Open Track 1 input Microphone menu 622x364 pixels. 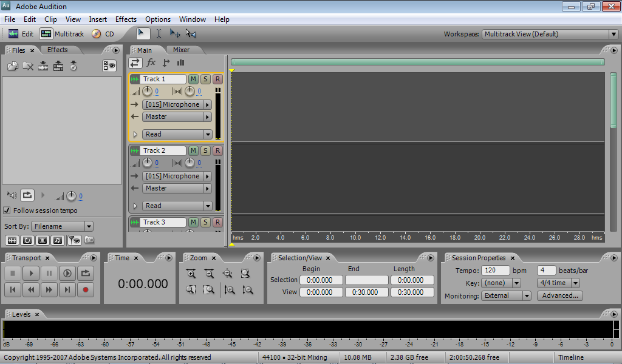click(177, 104)
